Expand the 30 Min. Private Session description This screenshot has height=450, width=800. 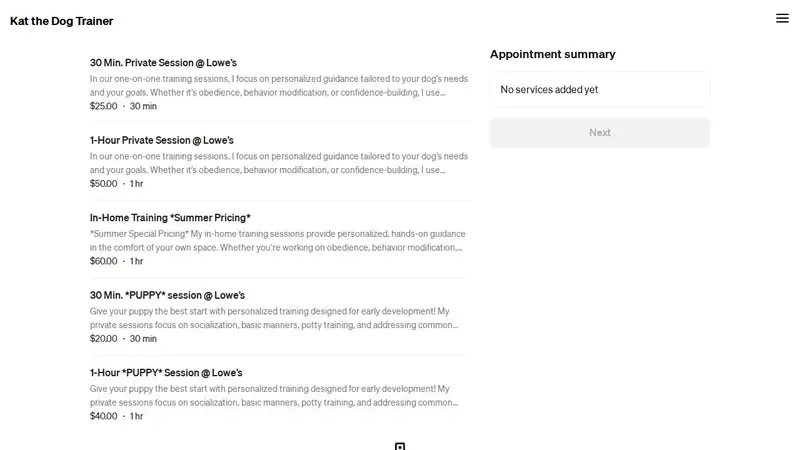(x=279, y=86)
